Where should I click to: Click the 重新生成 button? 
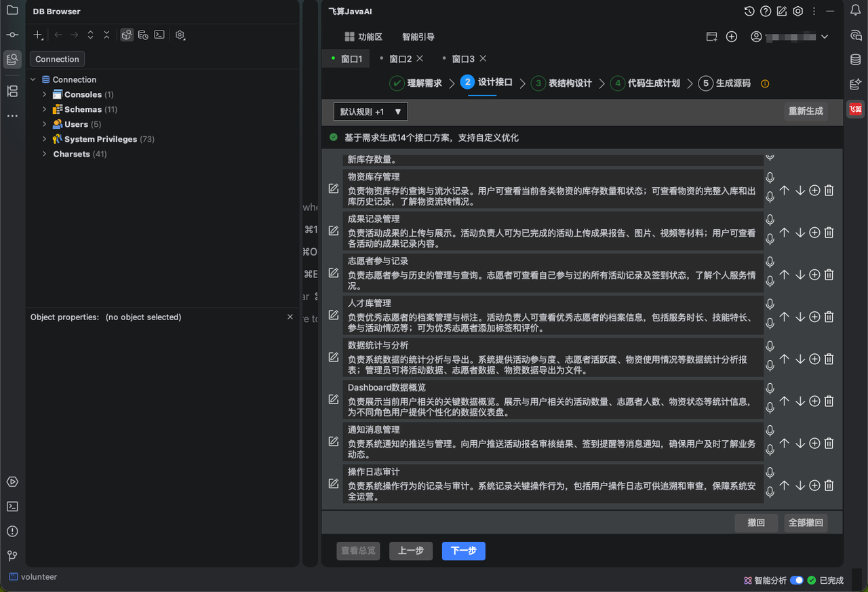pyautogui.click(x=806, y=111)
